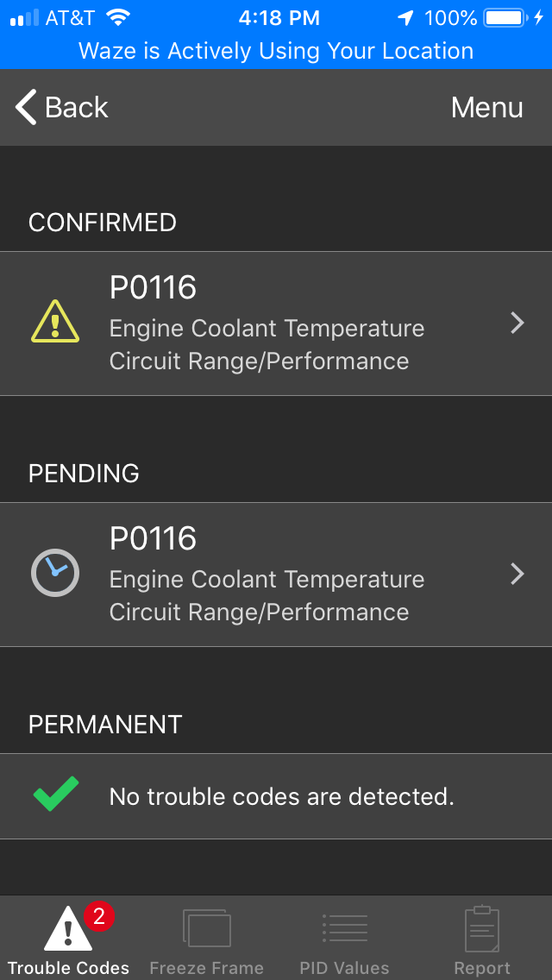Tap the green checkmark icon
Viewport: 552px width, 980px height.
[55, 795]
